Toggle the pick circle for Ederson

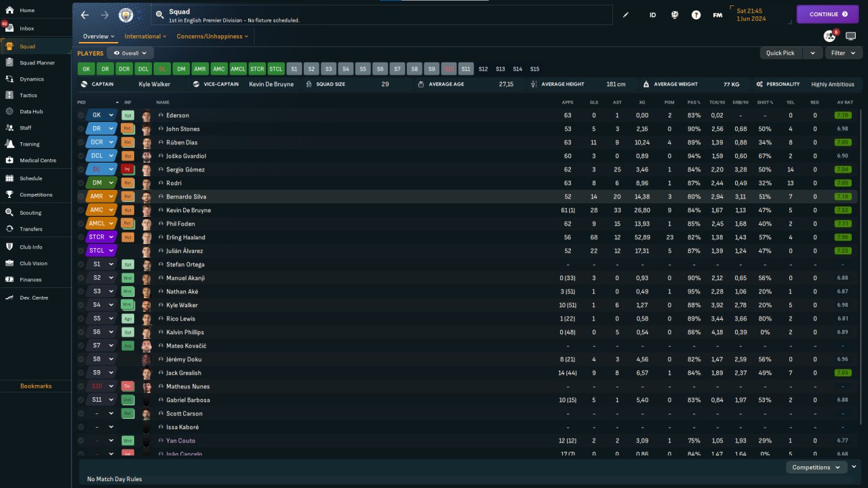(x=81, y=115)
